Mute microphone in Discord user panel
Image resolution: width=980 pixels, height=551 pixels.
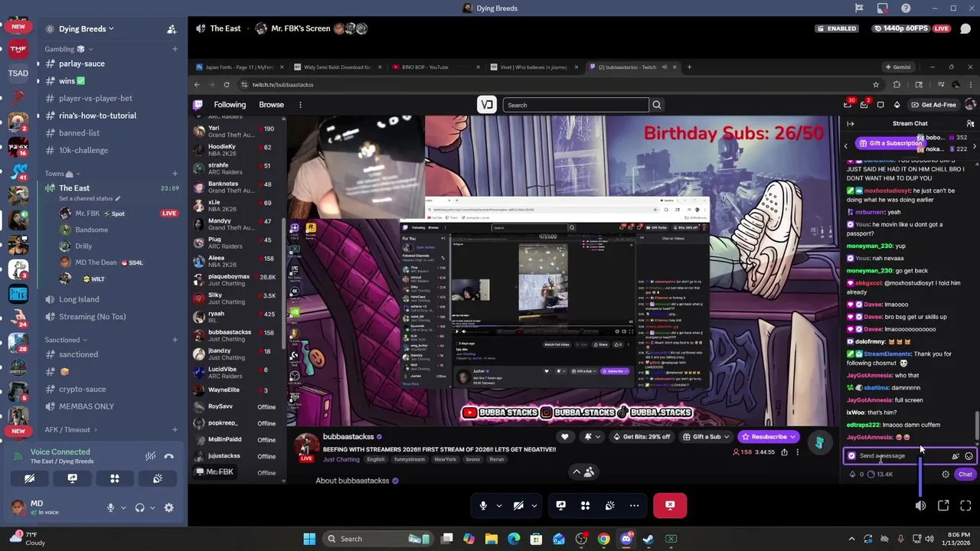click(110, 507)
